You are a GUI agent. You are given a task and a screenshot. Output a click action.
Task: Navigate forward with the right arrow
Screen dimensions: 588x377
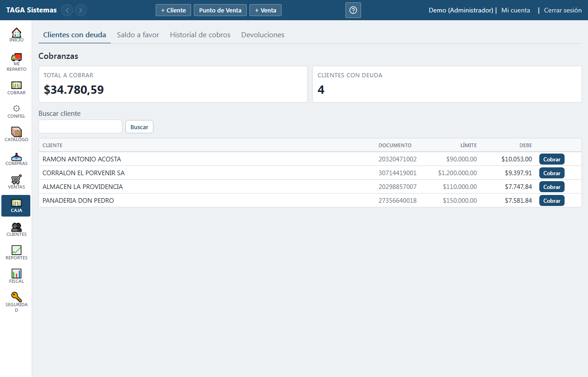click(81, 10)
